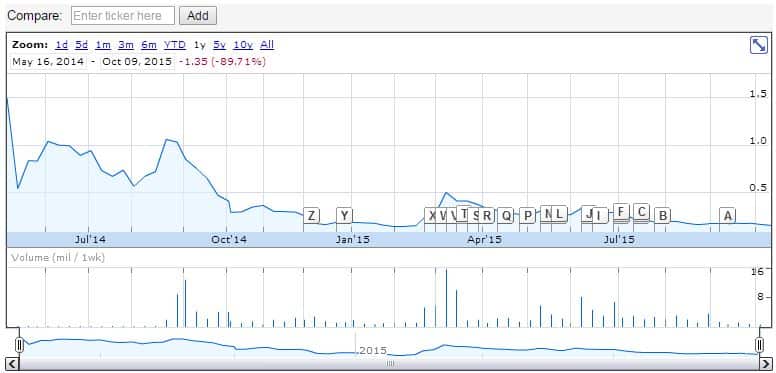Click the Add ticker button
776x373 pixels.
197,16
